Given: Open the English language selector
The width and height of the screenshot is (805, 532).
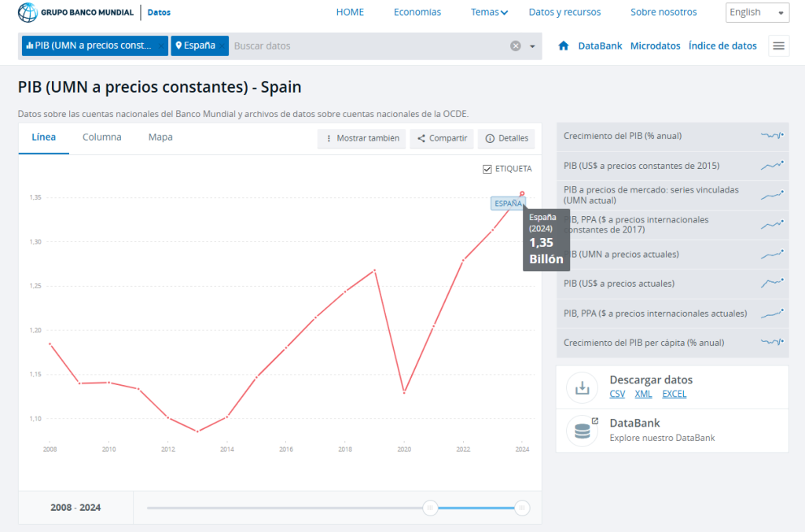Looking at the screenshot, I should (x=757, y=13).
